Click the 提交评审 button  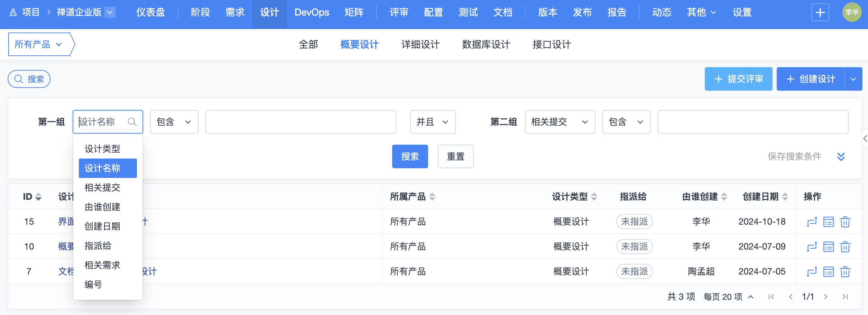tap(738, 79)
